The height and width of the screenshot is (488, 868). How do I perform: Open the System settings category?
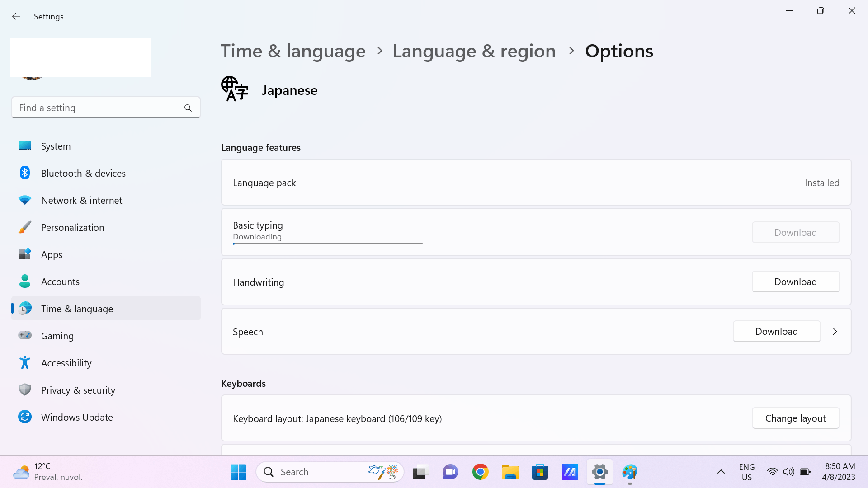106,146
